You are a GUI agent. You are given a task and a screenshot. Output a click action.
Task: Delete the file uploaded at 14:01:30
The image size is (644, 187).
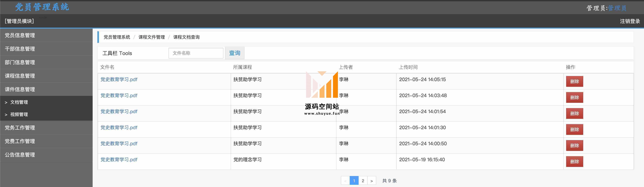575,129
